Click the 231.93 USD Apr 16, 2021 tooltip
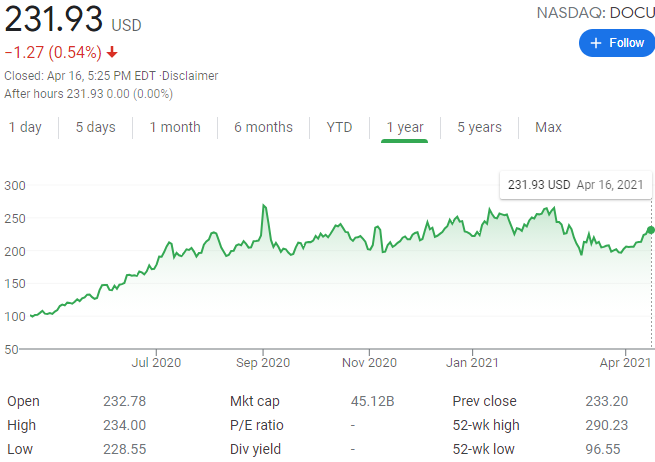The width and height of the screenshot is (655, 462). point(576,185)
